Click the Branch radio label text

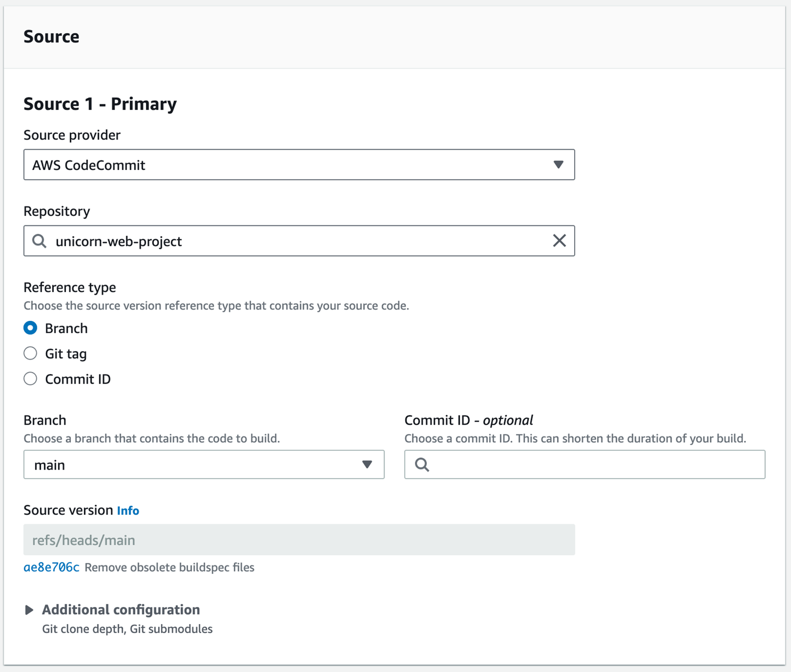point(66,328)
